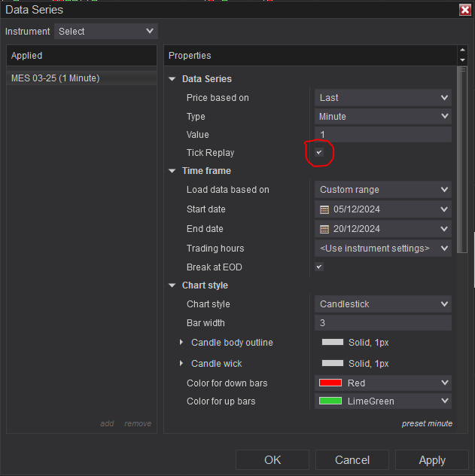This screenshot has height=476, width=475.
Task: Collapse the Time frame section
Action: click(x=172, y=171)
